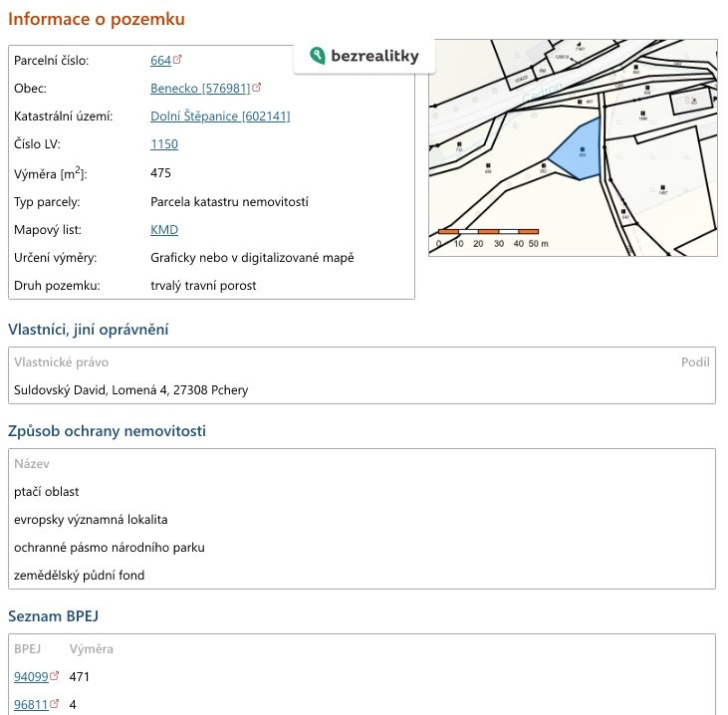This screenshot has width=728, height=715.
Task: Open BPEJ code 96811 link
Action: (30, 705)
